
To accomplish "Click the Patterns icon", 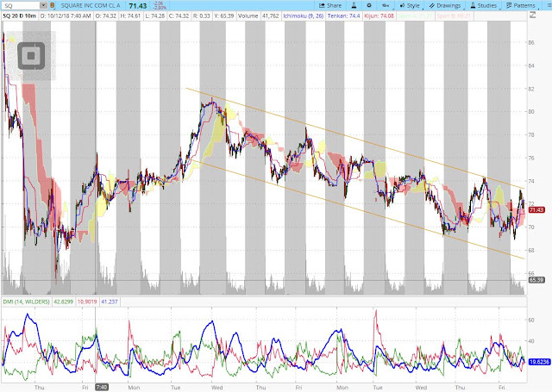I will tap(509, 6).
